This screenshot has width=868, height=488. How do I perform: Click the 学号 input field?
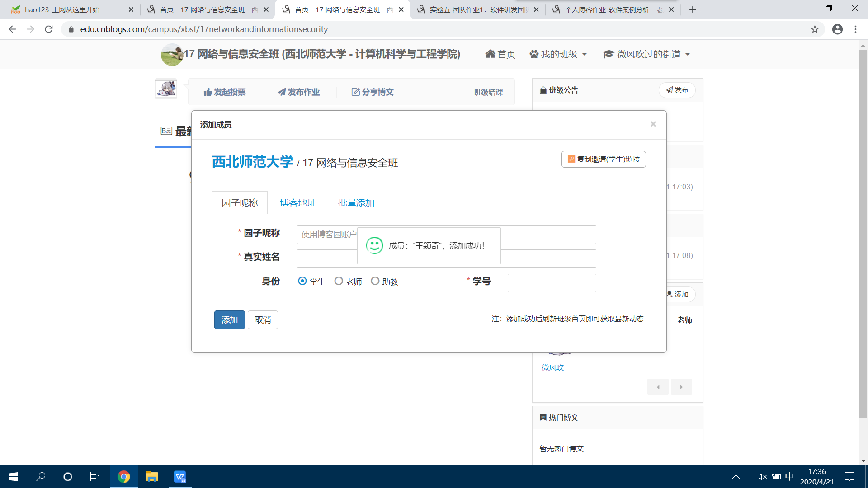pyautogui.click(x=552, y=283)
